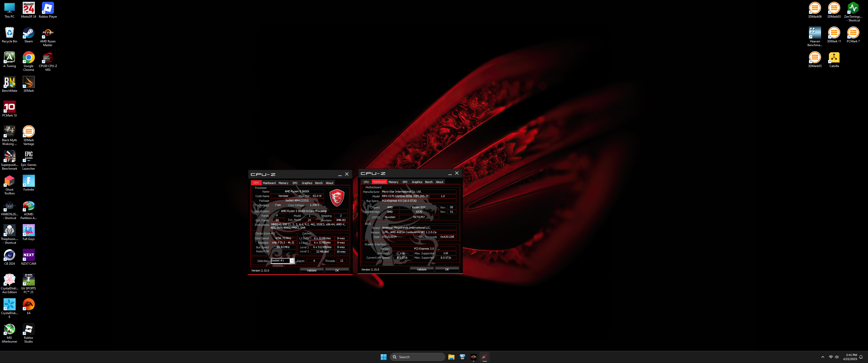Viewport: 868px width, 363px height.
Task: Open Catzilla desktop icon
Action: 834,59
